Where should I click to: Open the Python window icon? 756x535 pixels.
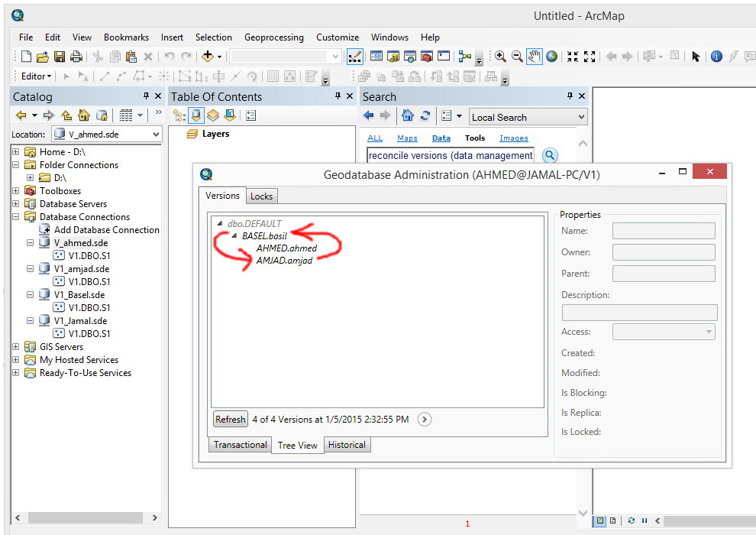[444, 57]
